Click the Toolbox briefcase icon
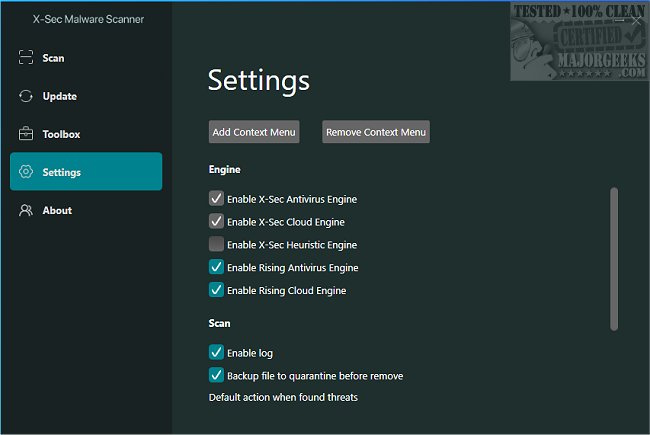650x435 pixels. (x=26, y=134)
